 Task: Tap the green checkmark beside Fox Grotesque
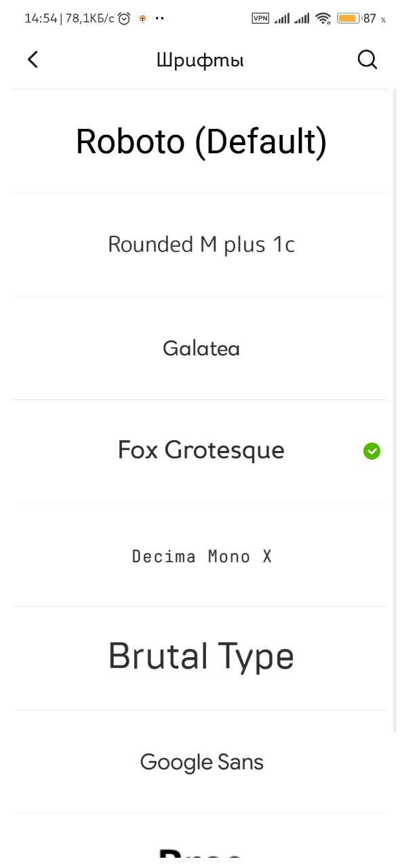click(x=372, y=451)
